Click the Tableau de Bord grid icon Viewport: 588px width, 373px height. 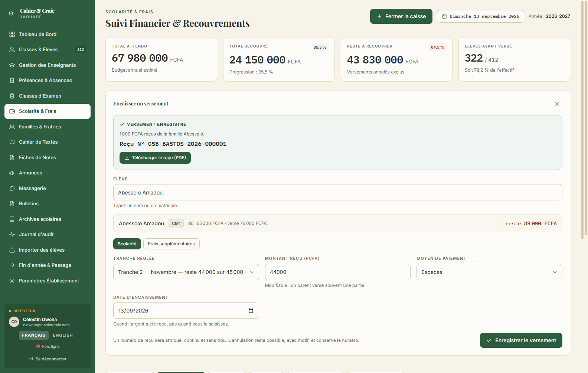click(x=12, y=35)
